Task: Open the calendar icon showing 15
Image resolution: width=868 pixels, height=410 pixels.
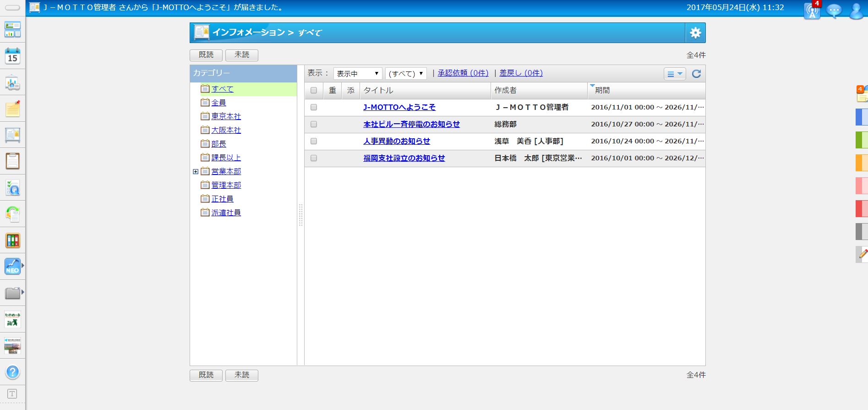Action: coord(12,56)
